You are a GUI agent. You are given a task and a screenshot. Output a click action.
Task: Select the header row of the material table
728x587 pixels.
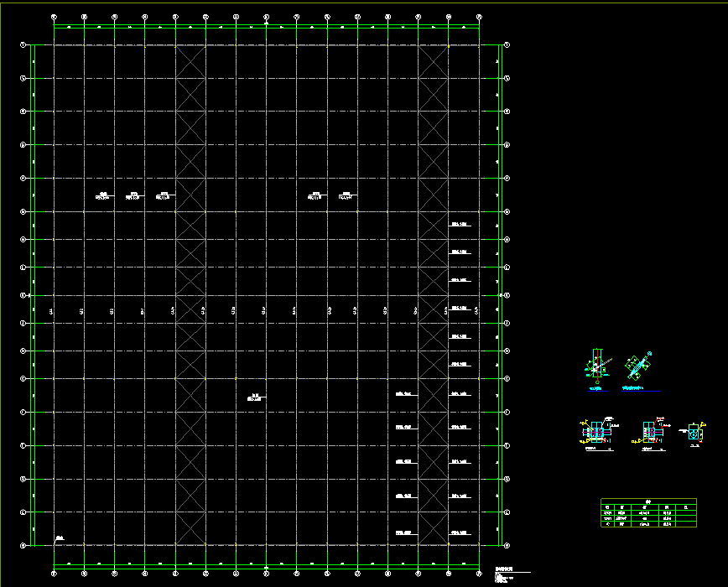click(x=648, y=501)
